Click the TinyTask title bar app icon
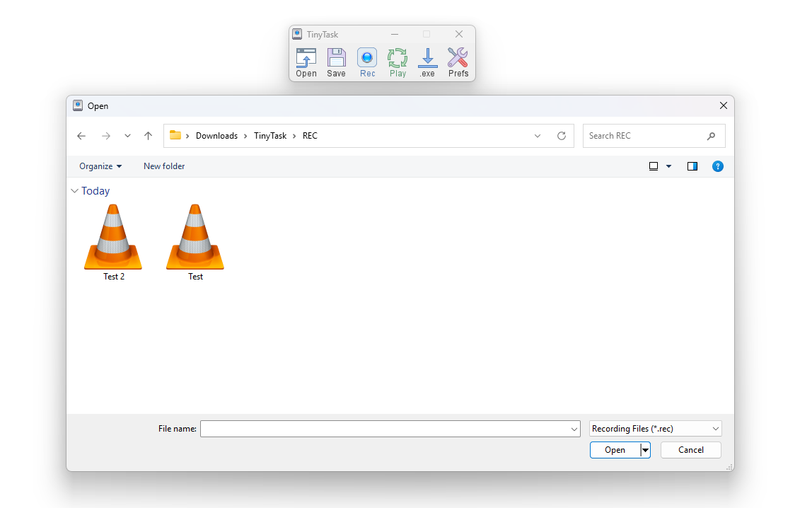Screen dimensions: 812x508 (297, 34)
